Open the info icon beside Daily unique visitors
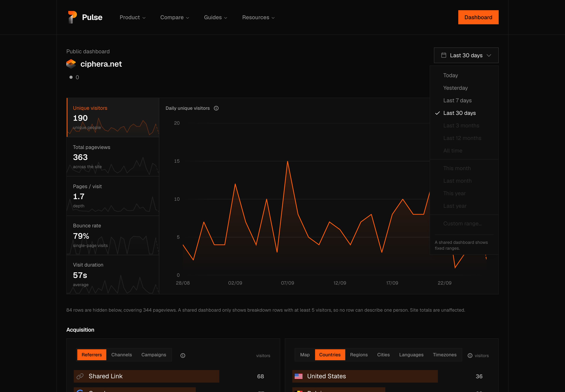The width and height of the screenshot is (565, 392). point(216,108)
